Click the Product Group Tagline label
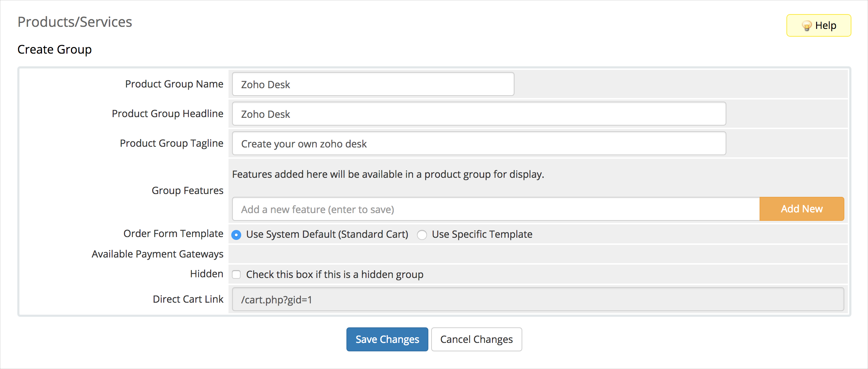Image resolution: width=868 pixels, height=369 pixels. point(171,143)
